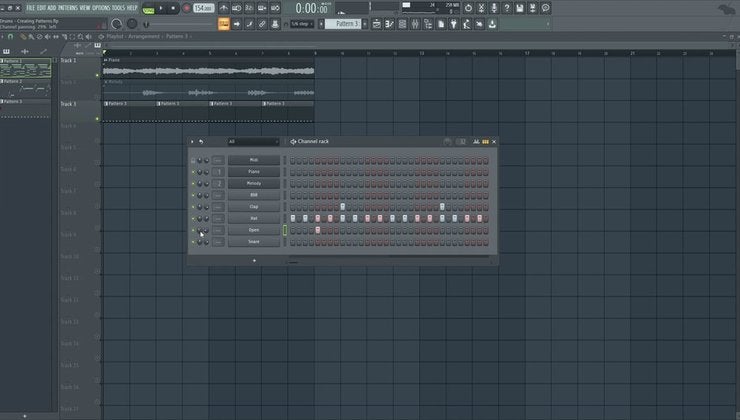This screenshot has width=740, height=420.
Task: Toggle the loop recording icon
Action: click(275, 8)
